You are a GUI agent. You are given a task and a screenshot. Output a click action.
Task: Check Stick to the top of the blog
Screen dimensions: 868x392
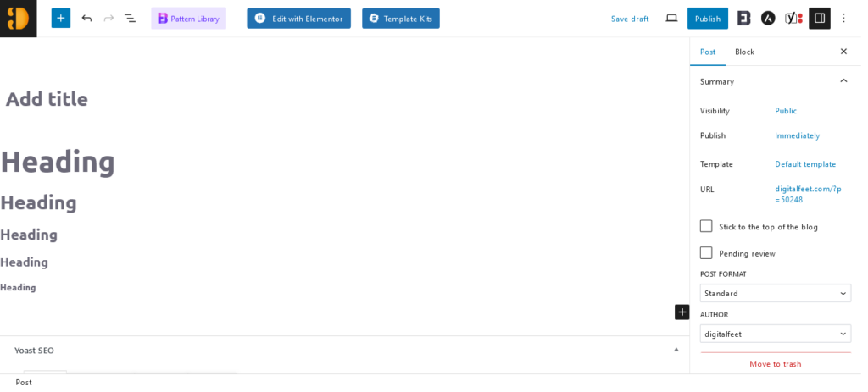[706, 226]
